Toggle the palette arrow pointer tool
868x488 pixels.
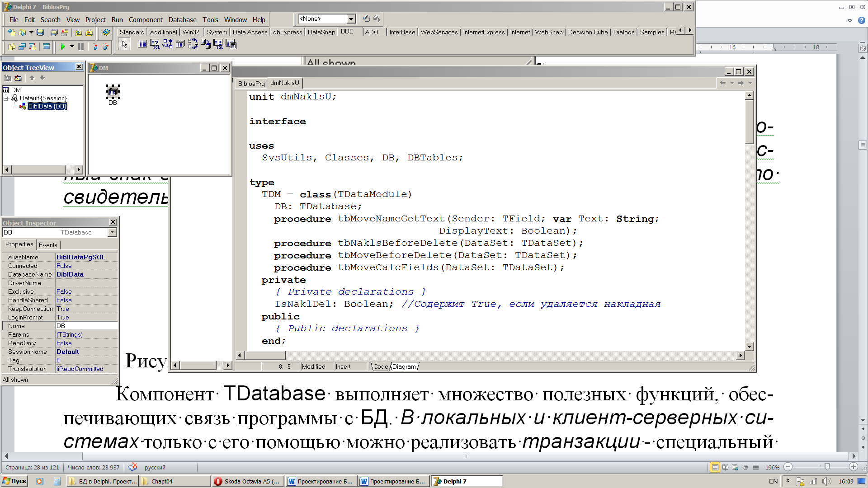pos(125,44)
